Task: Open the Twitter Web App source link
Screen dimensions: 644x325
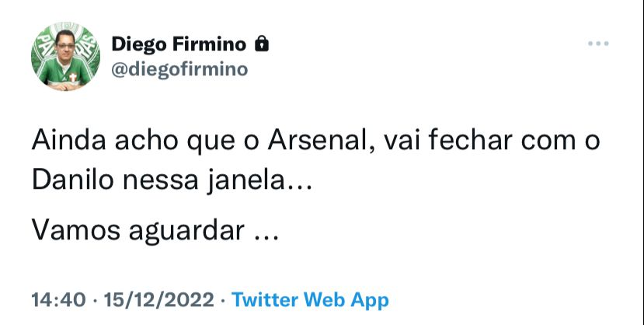Action: tap(311, 299)
